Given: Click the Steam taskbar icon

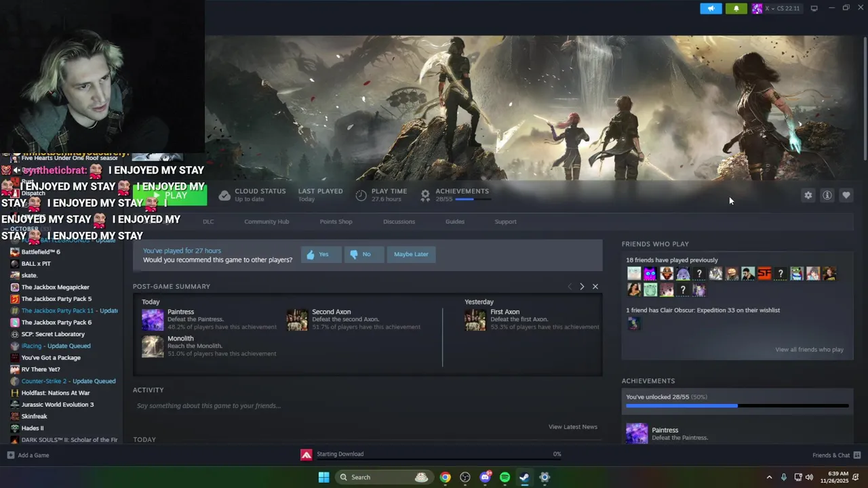Looking at the screenshot, I should [x=524, y=477].
